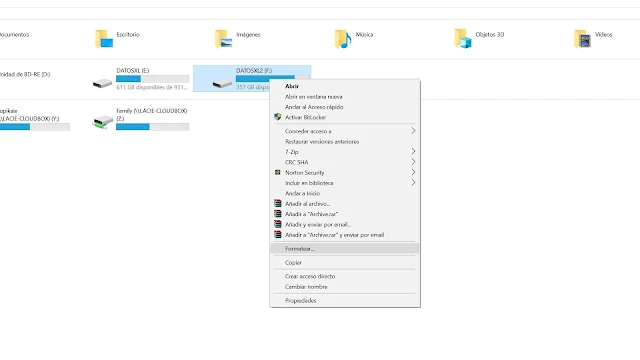Click WinRAR icon beside Añadir a "Archive.rar"
Viewport: 640px width, 360px height.
click(278, 214)
